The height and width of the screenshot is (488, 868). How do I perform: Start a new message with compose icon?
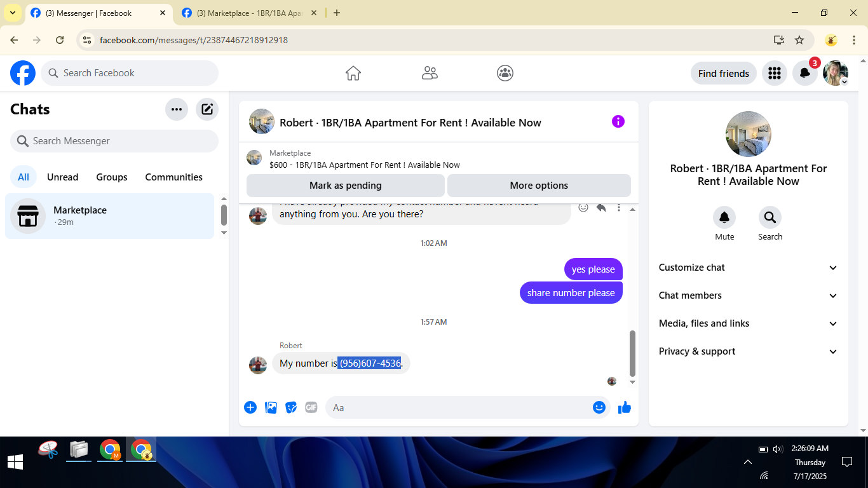tap(207, 109)
